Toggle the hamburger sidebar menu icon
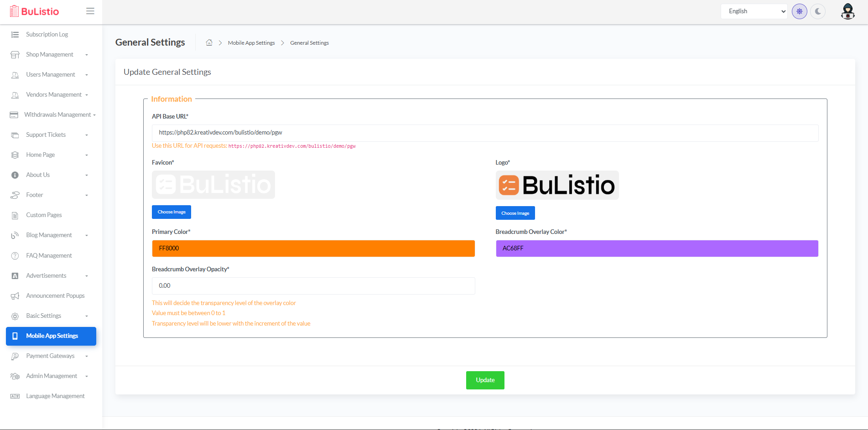Screen dimensions: 868x430 (x=90, y=11)
